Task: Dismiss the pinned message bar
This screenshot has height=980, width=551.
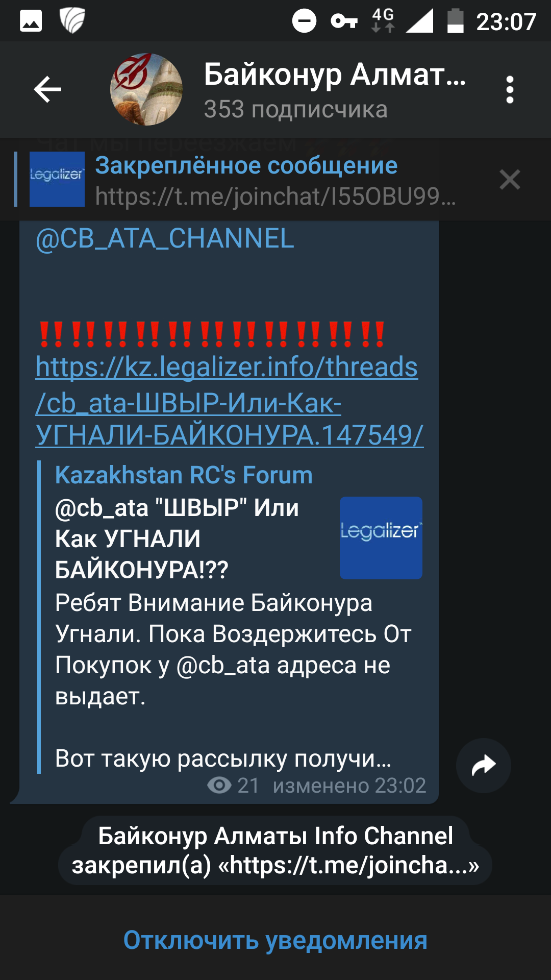Action: (x=510, y=180)
